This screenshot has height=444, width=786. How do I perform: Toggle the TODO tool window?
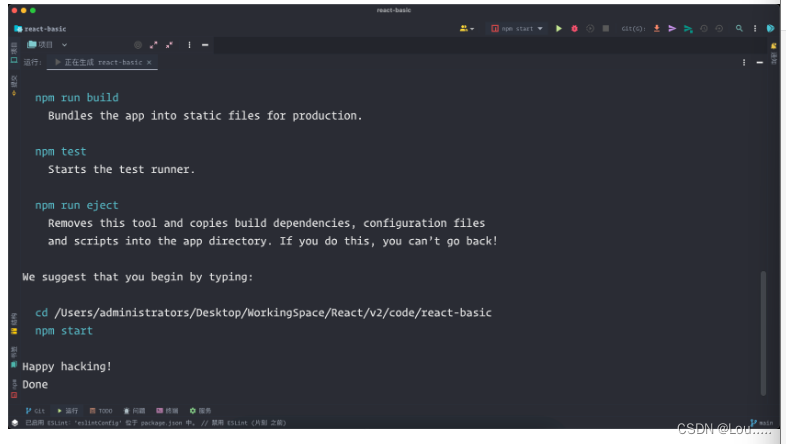[x=101, y=410]
